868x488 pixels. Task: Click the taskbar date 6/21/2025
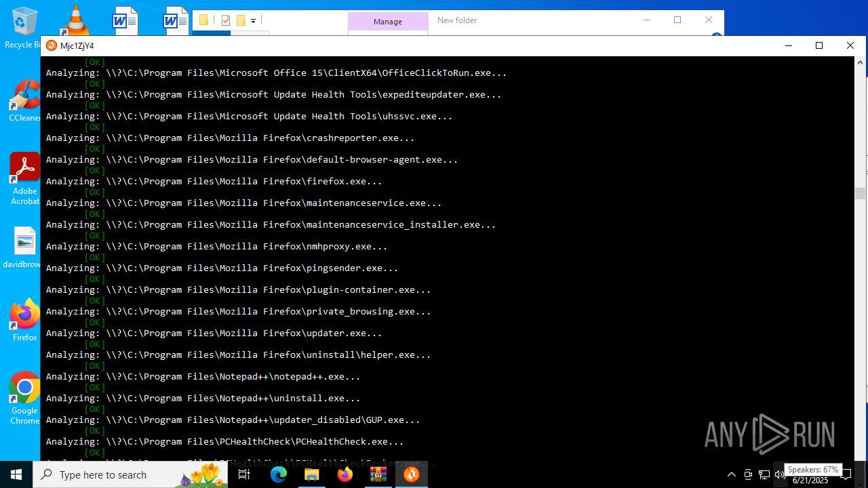click(810, 480)
